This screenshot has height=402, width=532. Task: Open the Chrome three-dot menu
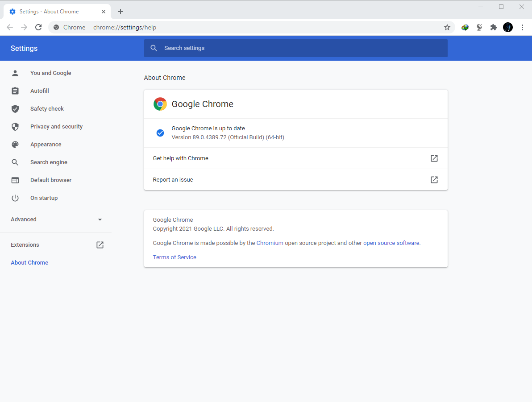coord(522,27)
